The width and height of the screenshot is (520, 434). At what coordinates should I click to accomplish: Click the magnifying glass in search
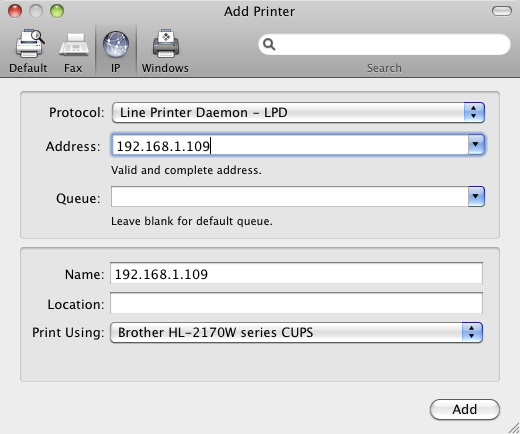(269, 44)
